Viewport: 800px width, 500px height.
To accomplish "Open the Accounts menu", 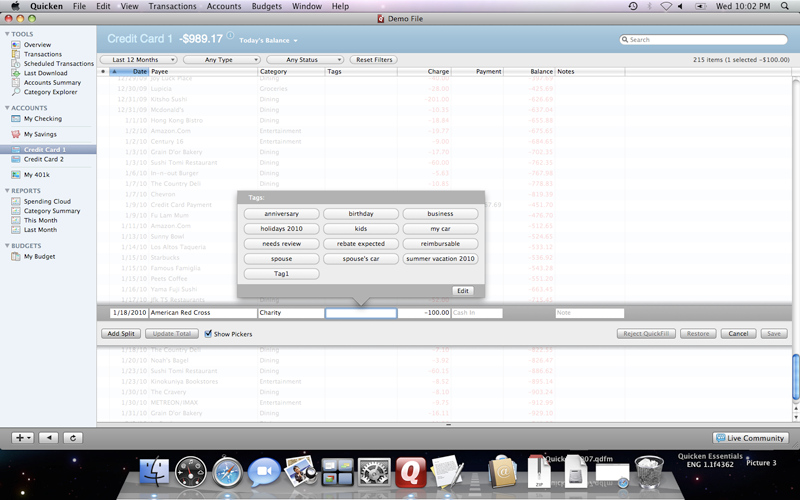I will pos(223,6).
